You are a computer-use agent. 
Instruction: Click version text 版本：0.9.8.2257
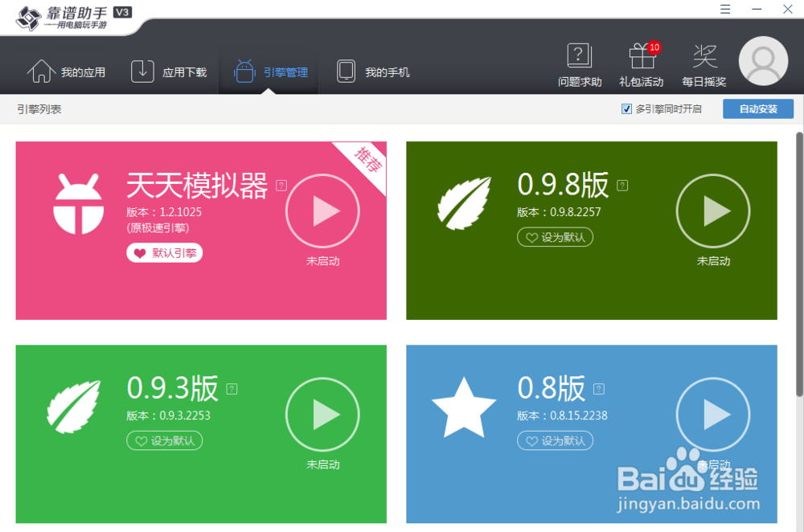(x=559, y=211)
